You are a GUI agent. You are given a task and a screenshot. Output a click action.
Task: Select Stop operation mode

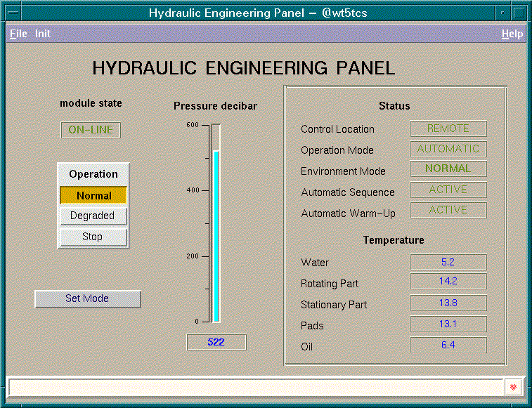click(93, 237)
